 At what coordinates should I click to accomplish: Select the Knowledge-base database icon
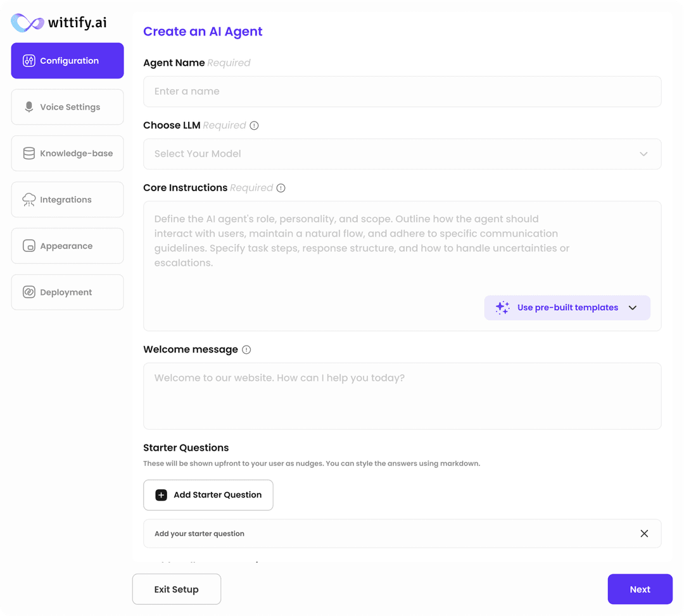click(x=29, y=153)
